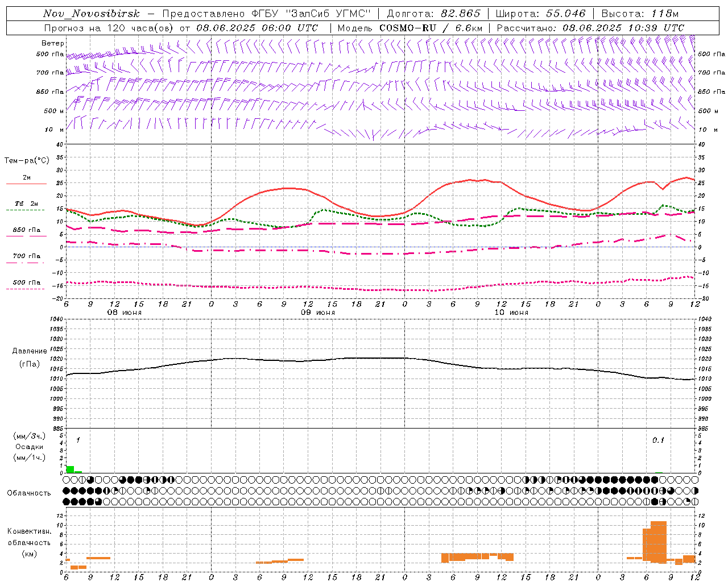Click the "-20" value on right temperature axis
The image size is (728, 582).
(702, 298)
